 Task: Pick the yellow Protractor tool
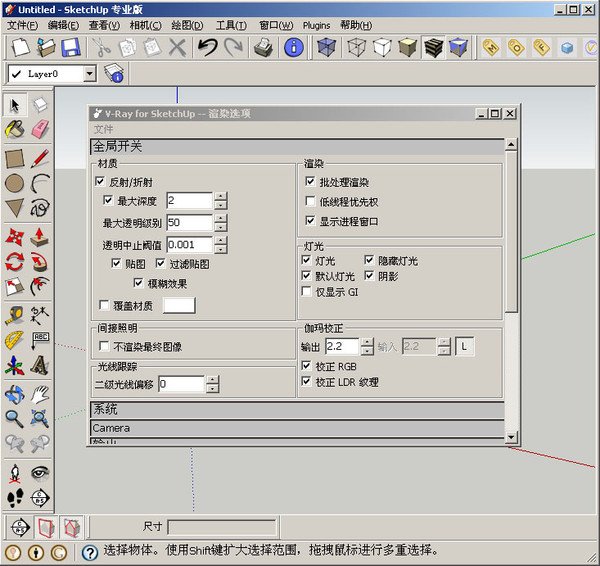point(15,340)
